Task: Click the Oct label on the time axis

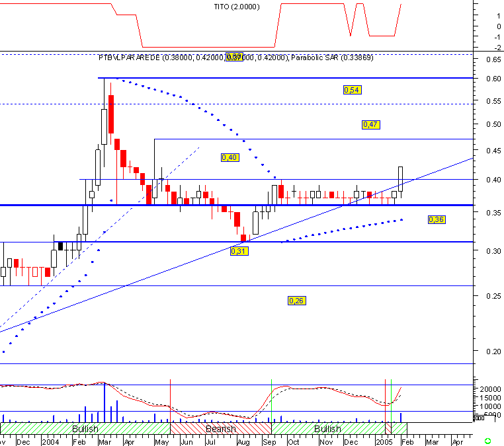Action: [x=294, y=442]
